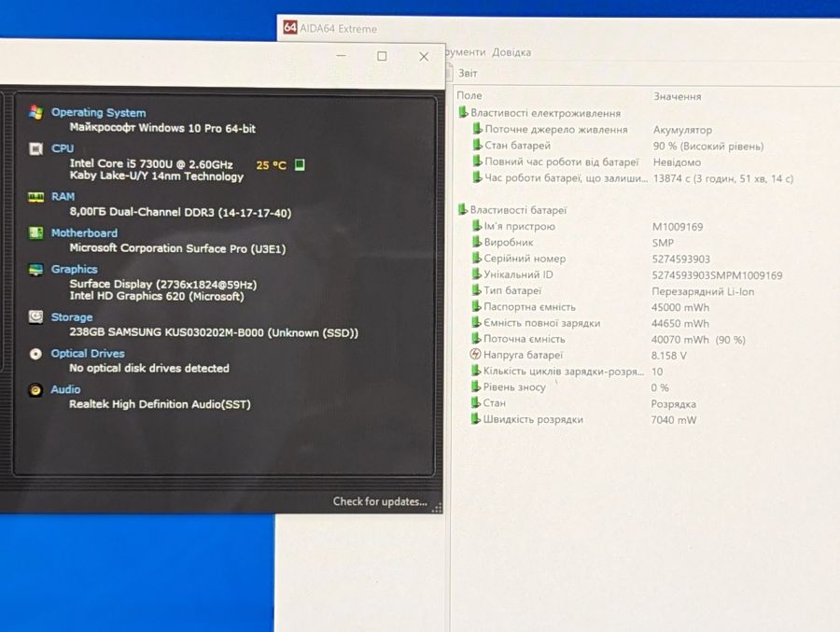Select the 44650 mWh full charge value
840x632 pixels.
(680, 324)
